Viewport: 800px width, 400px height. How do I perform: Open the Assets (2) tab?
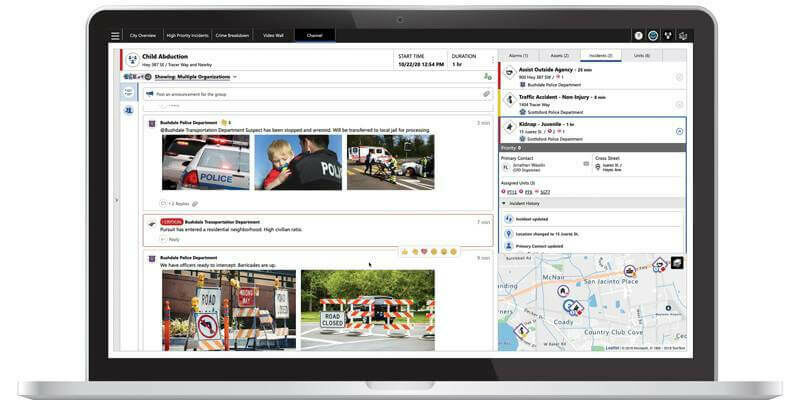pos(559,55)
